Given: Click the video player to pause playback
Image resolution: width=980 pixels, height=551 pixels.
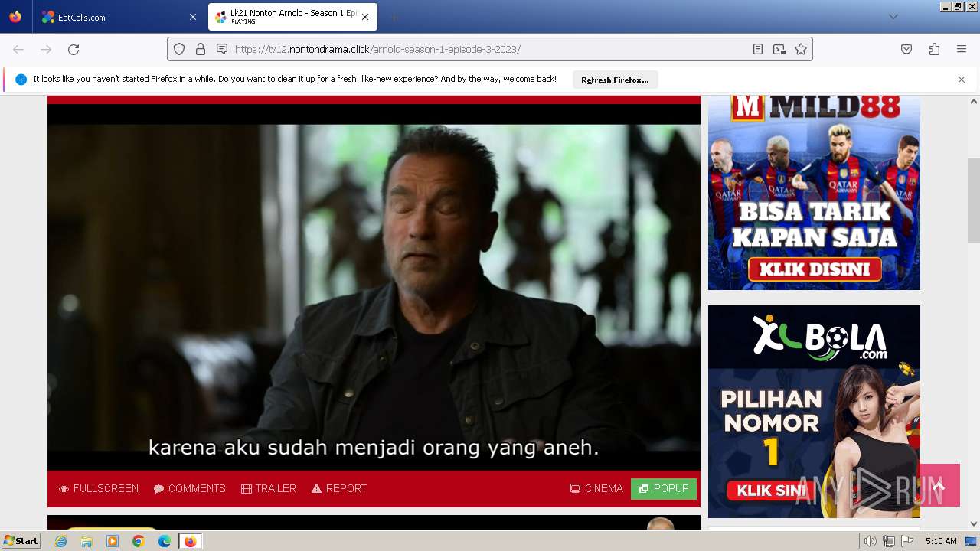Looking at the screenshot, I should 374,287.
